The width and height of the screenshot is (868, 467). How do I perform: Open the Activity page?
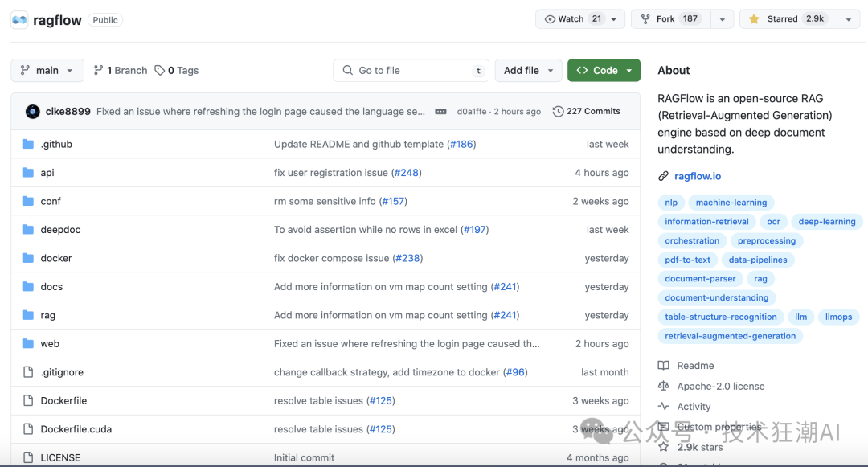coord(694,407)
